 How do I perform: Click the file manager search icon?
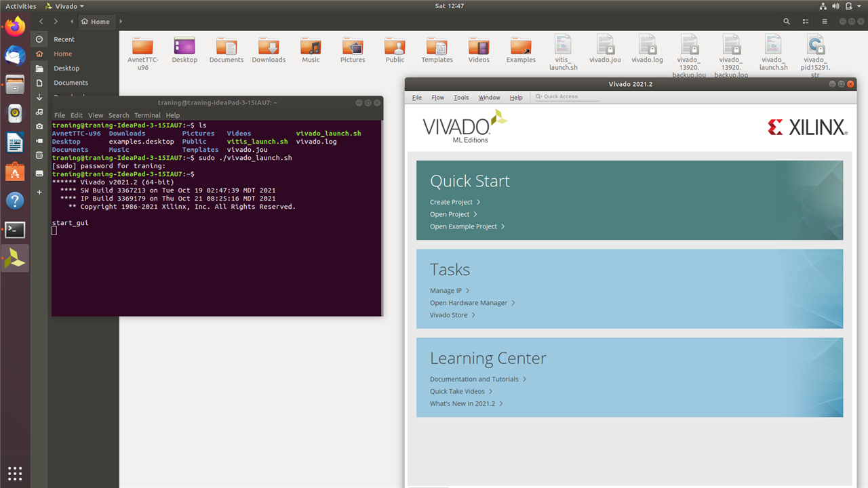[787, 21]
